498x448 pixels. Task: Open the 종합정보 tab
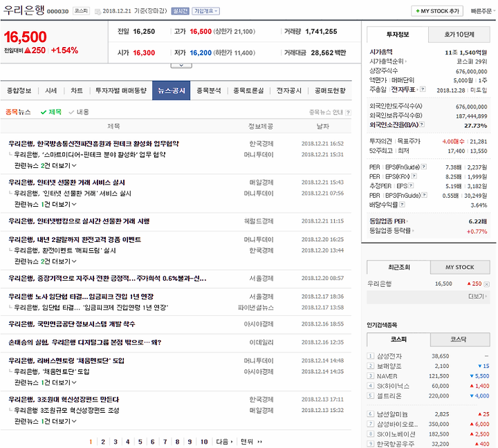click(19, 91)
